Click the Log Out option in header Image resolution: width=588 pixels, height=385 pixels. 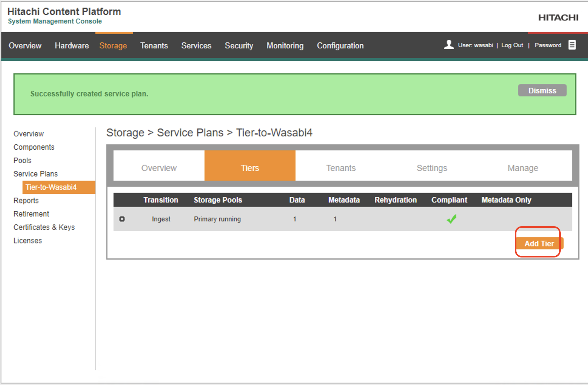[514, 45]
